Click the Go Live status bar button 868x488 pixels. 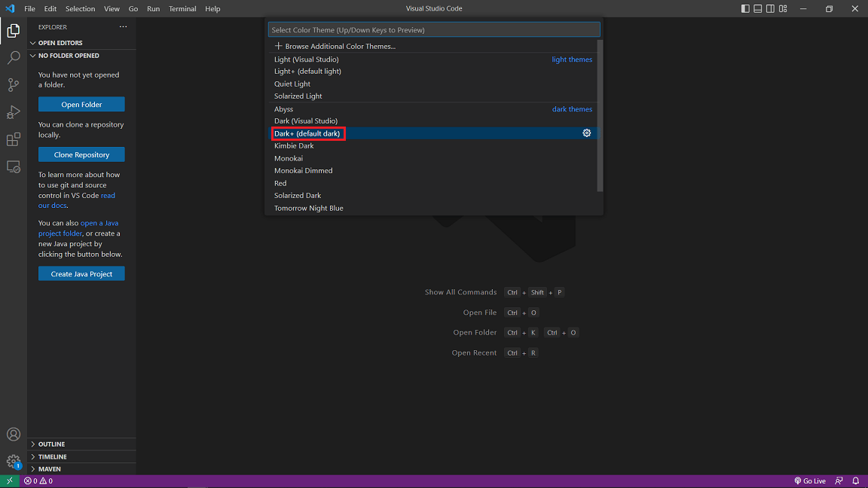[x=810, y=480]
